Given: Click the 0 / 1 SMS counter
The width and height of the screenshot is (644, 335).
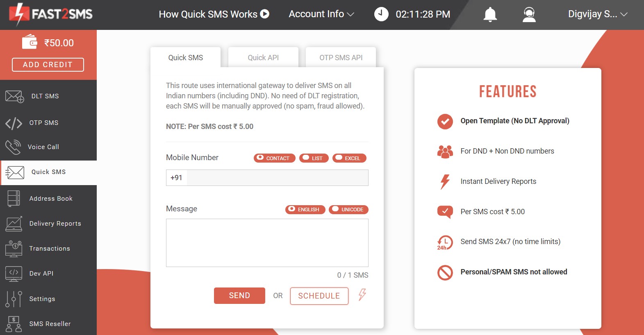Looking at the screenshot, I should [x=353, y=275].
